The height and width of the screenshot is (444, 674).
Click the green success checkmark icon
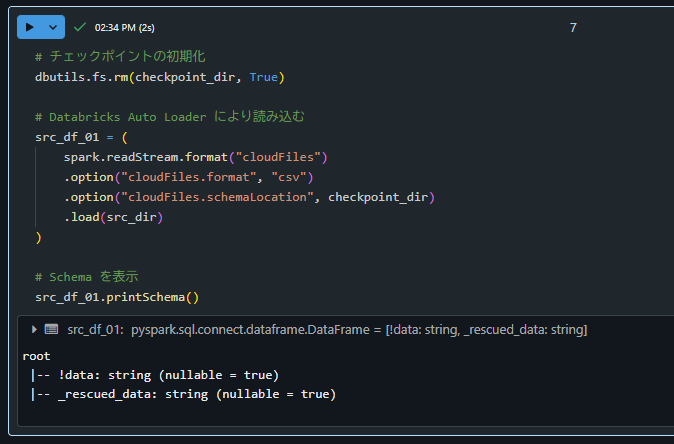click(80, 27)
